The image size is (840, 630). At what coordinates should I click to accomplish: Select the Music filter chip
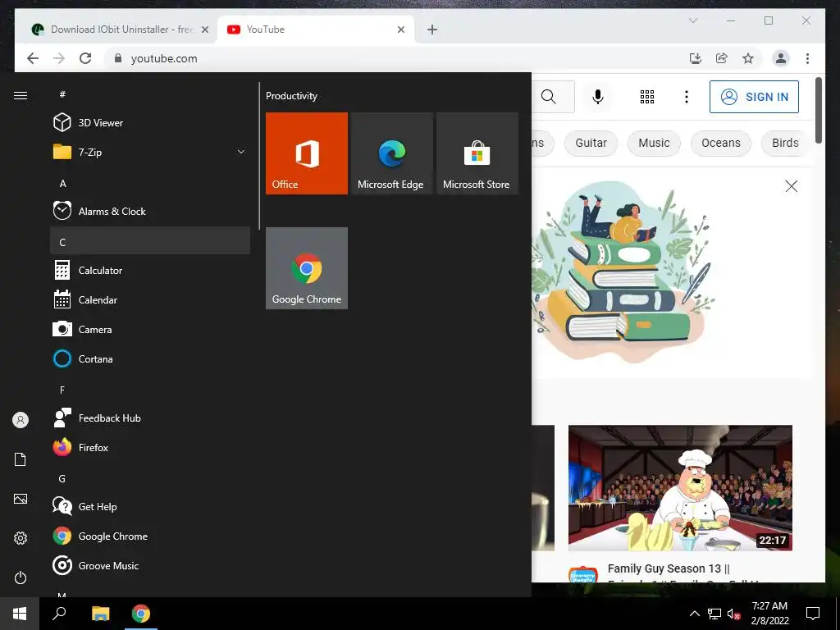654,143
